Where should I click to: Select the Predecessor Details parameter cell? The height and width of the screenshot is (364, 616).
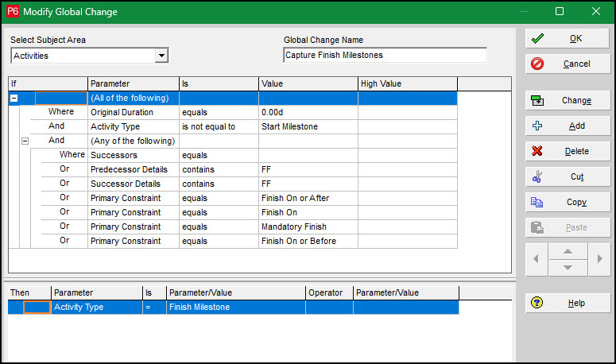(134, 169)
